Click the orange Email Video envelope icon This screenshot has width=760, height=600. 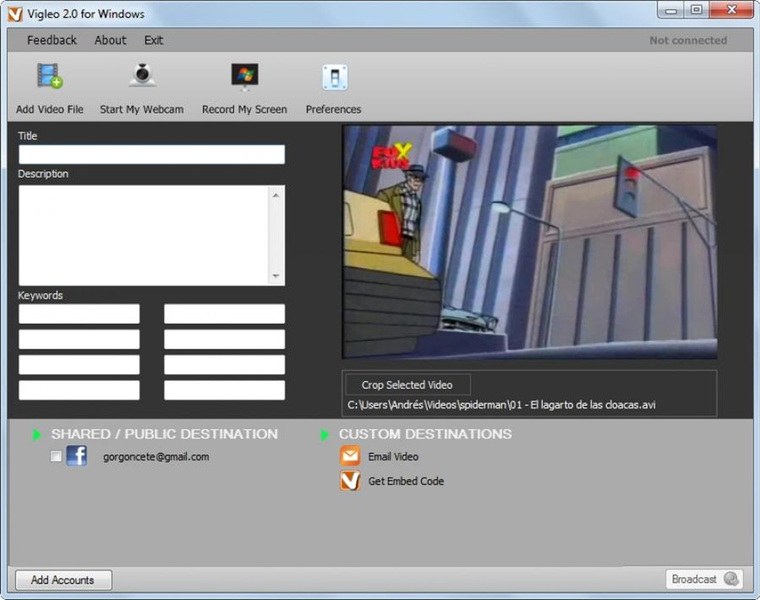350,456
